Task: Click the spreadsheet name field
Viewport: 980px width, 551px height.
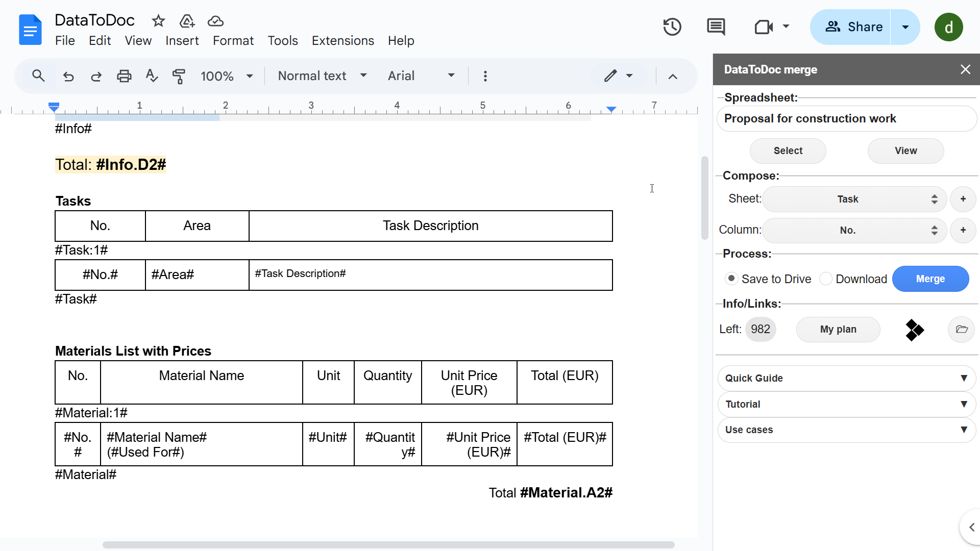Action: point(847,119)
